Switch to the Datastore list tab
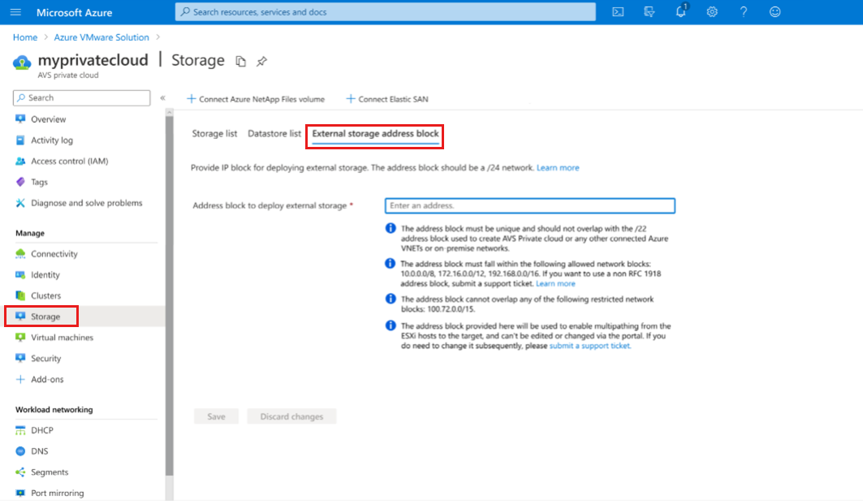The width and height of the screenshot is (863, 504). [x=274, y=134]
